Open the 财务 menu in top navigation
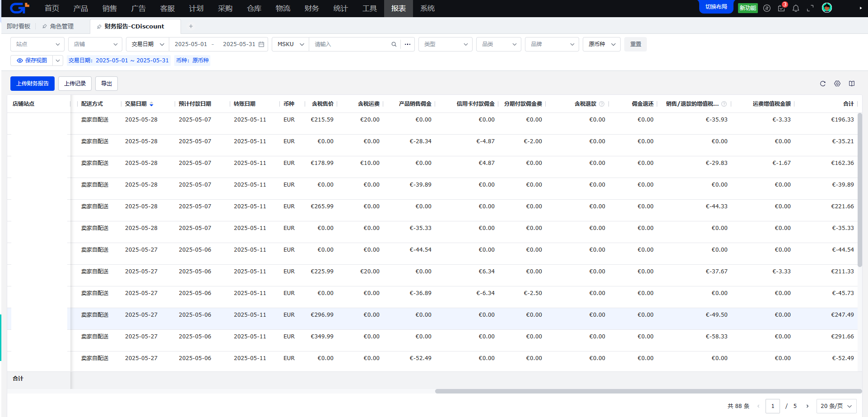This screenshot has height=417, width=868. coord(311,8)
